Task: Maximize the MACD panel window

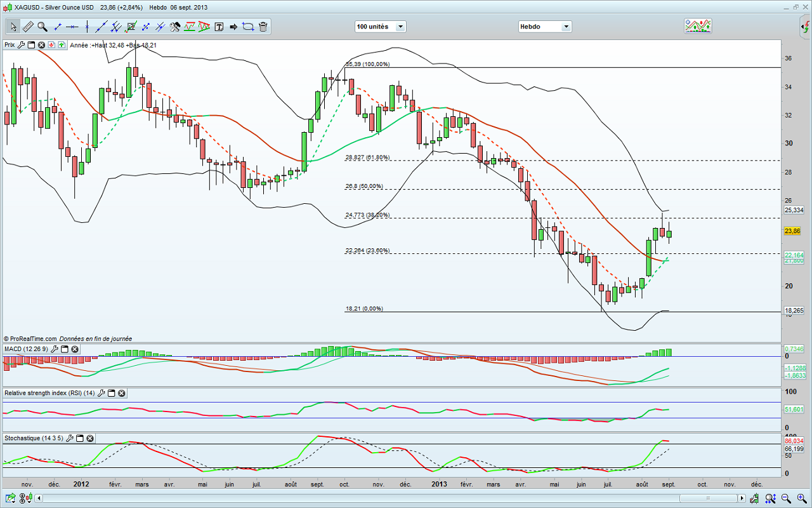Action: pyautogui.click(x=65, y=349)
